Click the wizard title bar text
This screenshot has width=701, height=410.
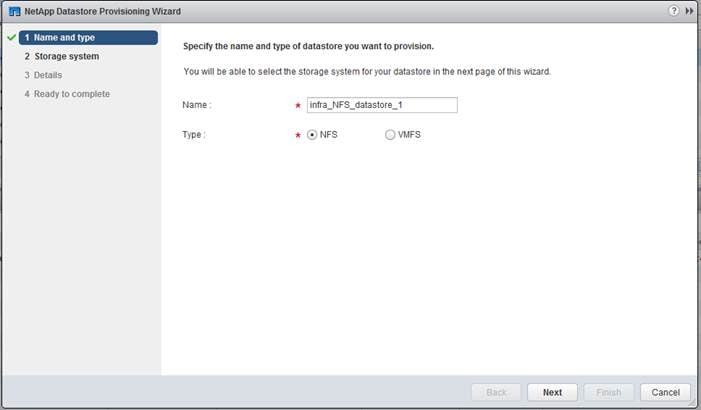(x=102, y=11)
